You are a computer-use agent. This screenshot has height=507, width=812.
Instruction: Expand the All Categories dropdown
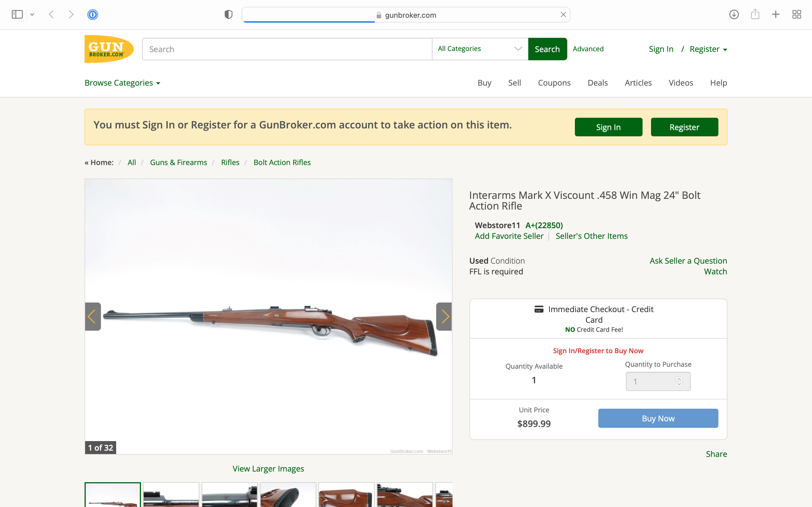click(x=480, y=49)
